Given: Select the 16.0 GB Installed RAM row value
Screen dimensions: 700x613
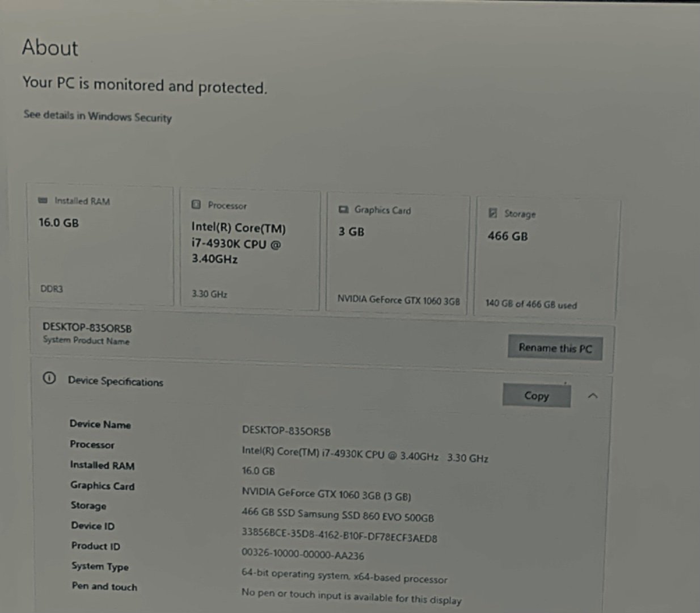Looking at the screenshot, I should (258, 471).
